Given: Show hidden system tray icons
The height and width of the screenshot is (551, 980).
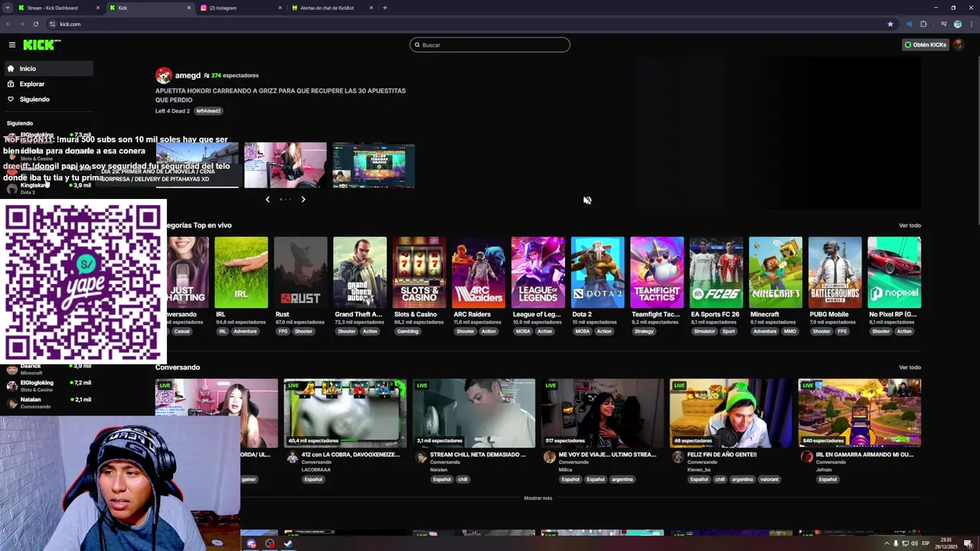Looking at the screenshot, I should (x=887, y=543).
